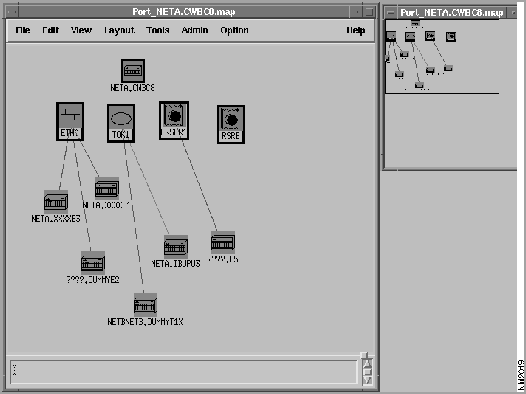Open the Tools menu
Viewport: 526px width, 394px height.
158,30
